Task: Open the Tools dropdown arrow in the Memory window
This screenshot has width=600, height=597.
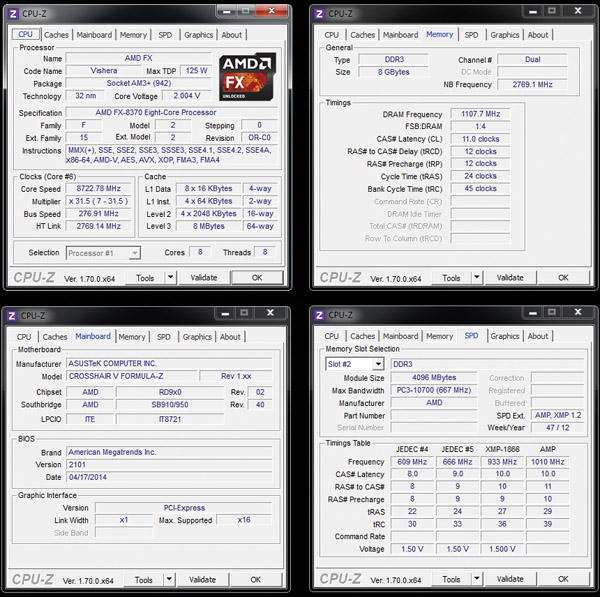Action: (477, 277)
